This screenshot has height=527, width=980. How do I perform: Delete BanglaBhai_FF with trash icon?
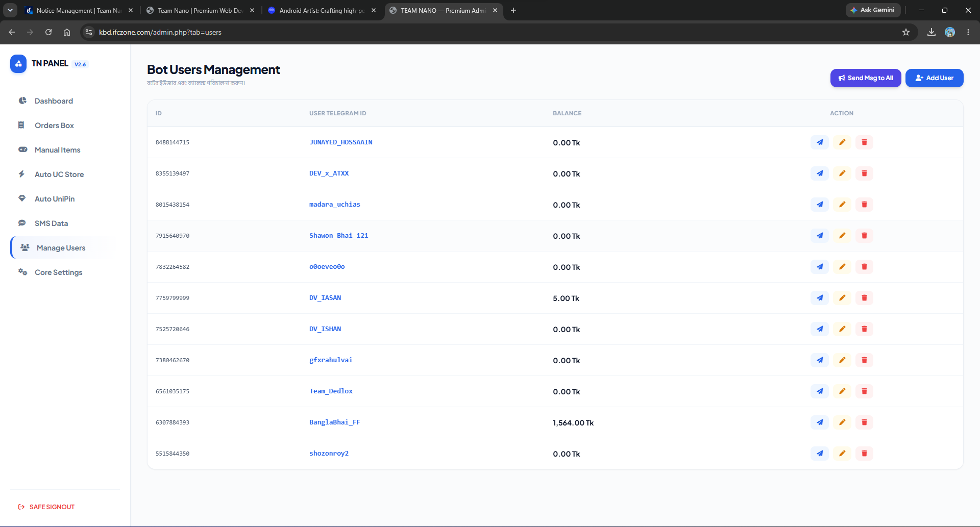864,422
